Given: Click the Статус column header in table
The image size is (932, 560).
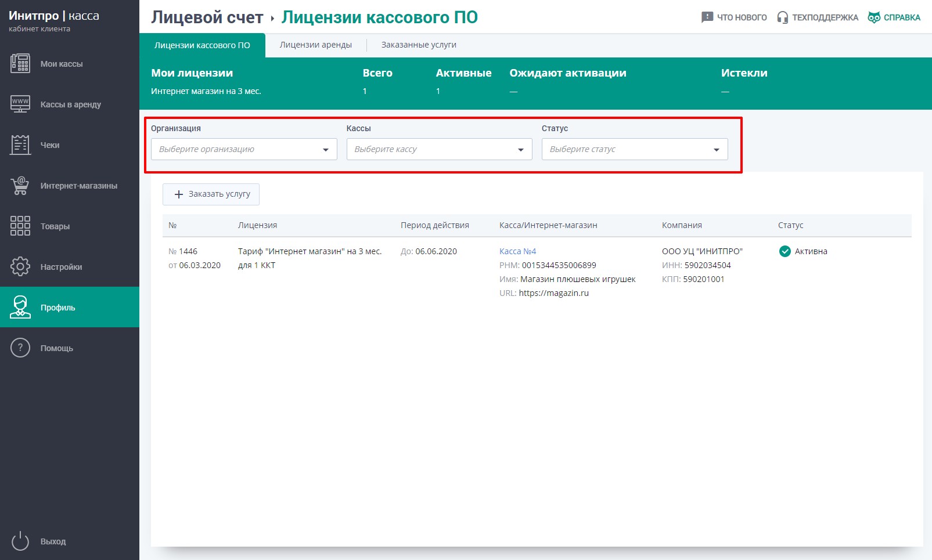Looking at the screenshot, I should point(791,225).
